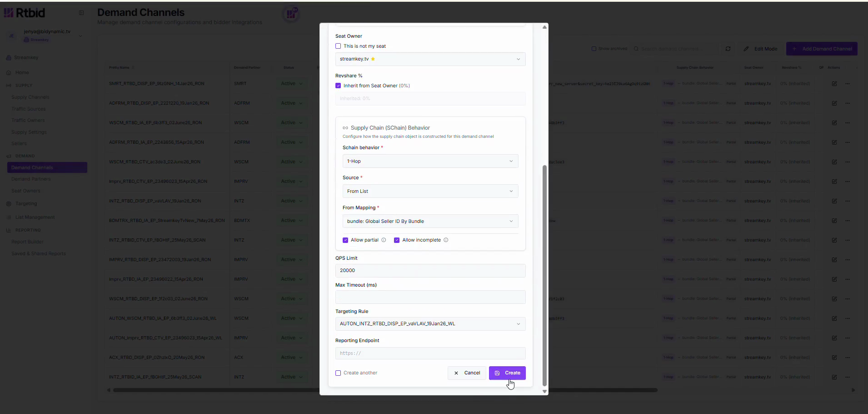Click the Streamkey item in sidebar
The width and height of the screenshot is (868, 414).
(26, 58)
